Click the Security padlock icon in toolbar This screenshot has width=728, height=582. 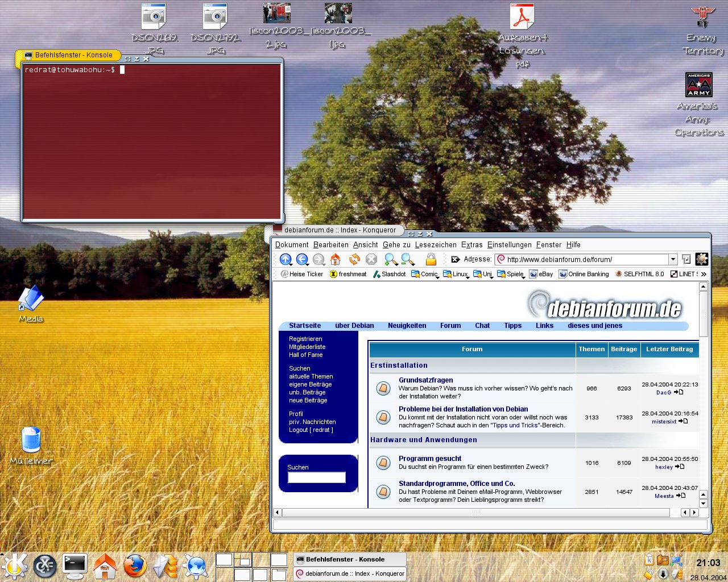pyautogui.click(x=431, y=260)
